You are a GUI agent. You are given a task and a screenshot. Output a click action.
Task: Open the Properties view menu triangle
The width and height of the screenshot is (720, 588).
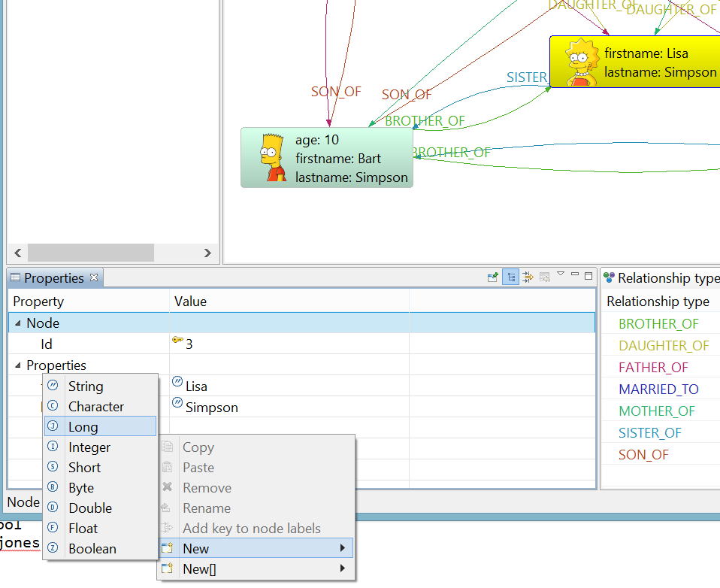point(561,274)
